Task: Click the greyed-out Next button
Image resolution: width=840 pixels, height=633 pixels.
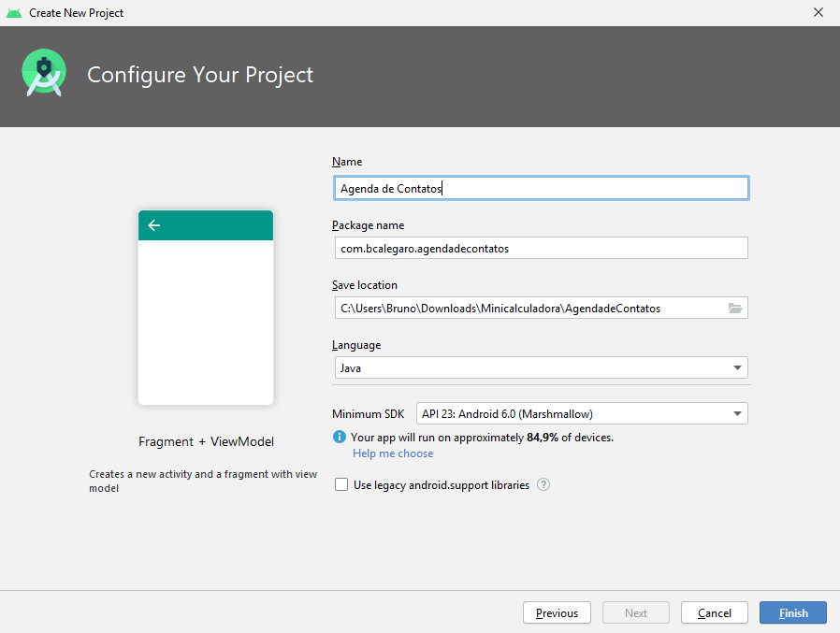Action: pyautogui.click(x=636, y=613)
